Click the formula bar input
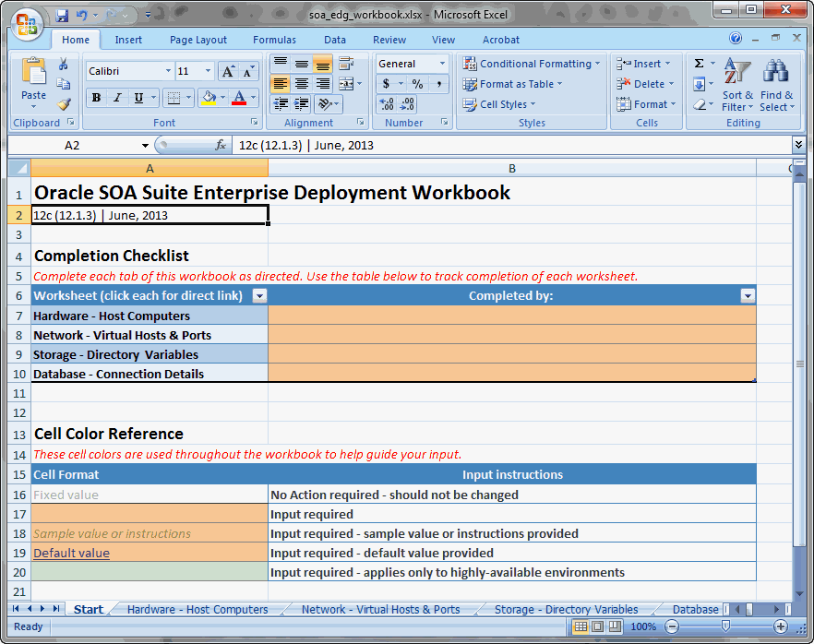The image size is (814, 644). (511, 145)
